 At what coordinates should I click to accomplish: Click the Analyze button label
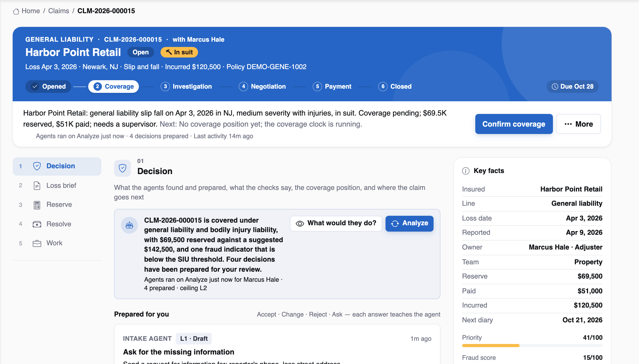pyautogui.click(x=415, y=223)
